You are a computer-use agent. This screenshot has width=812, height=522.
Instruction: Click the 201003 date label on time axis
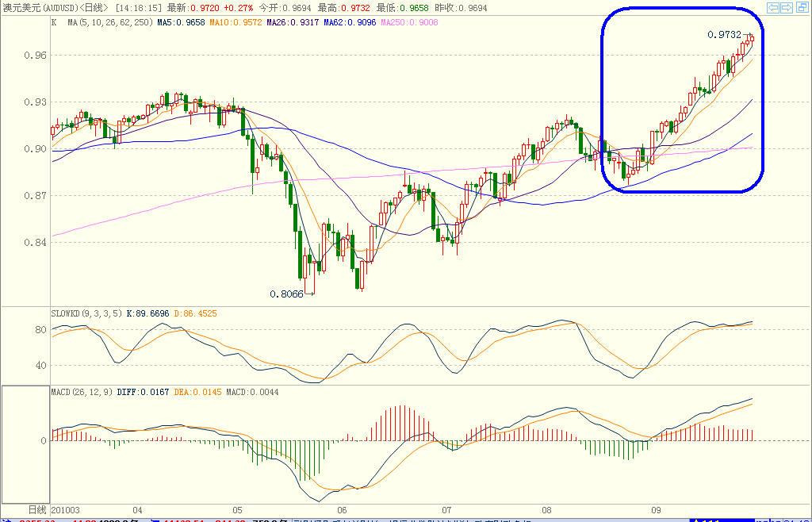tap(66, 510)
